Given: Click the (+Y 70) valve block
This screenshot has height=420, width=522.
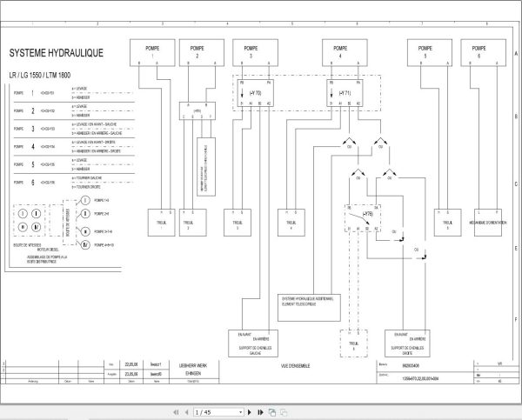Looking at the screenshot, I should click(255, 93).
